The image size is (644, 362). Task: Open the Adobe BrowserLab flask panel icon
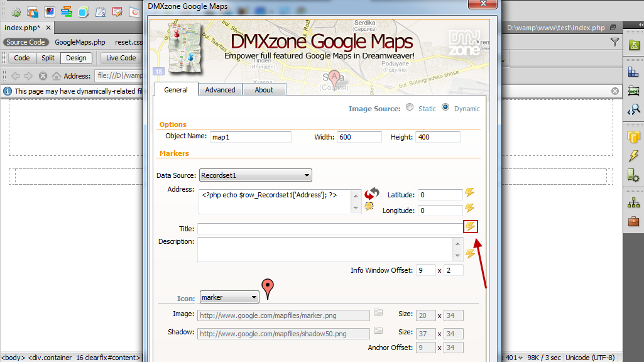pyautogui.click(x=634, y=45)
